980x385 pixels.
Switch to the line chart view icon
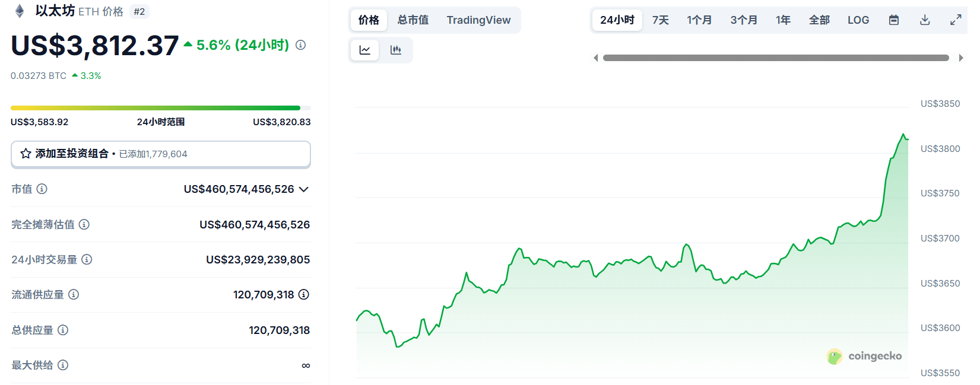click(x=365, y=50)
